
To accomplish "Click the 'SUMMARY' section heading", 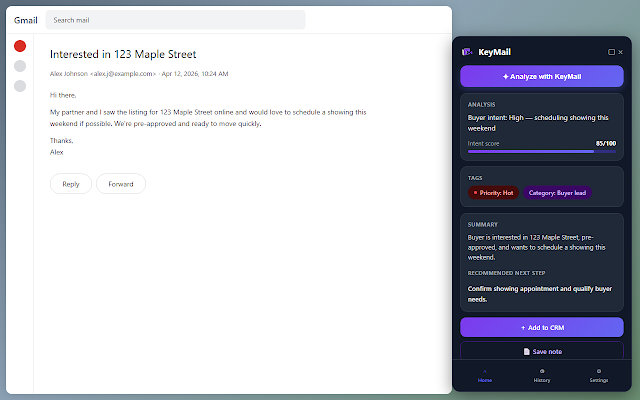I will coord(482,224).
